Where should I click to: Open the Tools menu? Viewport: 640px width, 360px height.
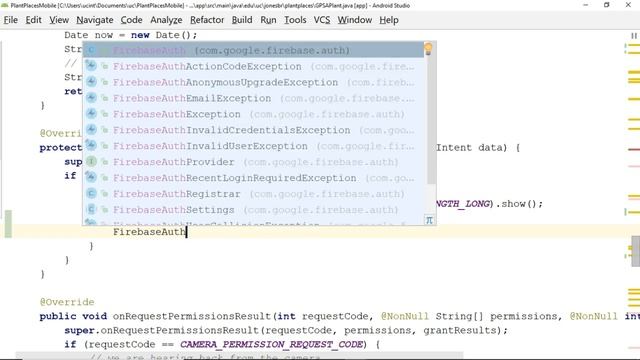[295, 20]
